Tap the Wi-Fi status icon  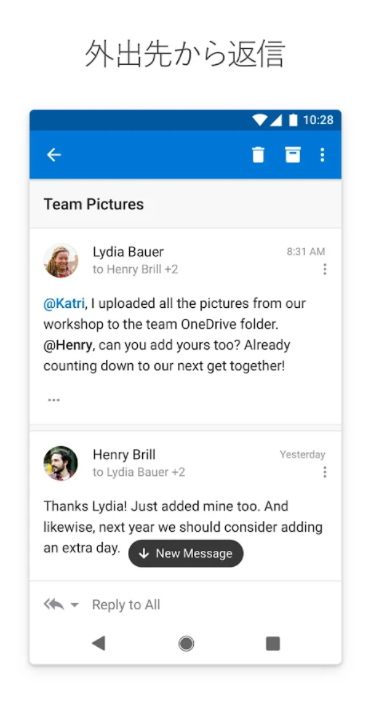coord(260,120)
